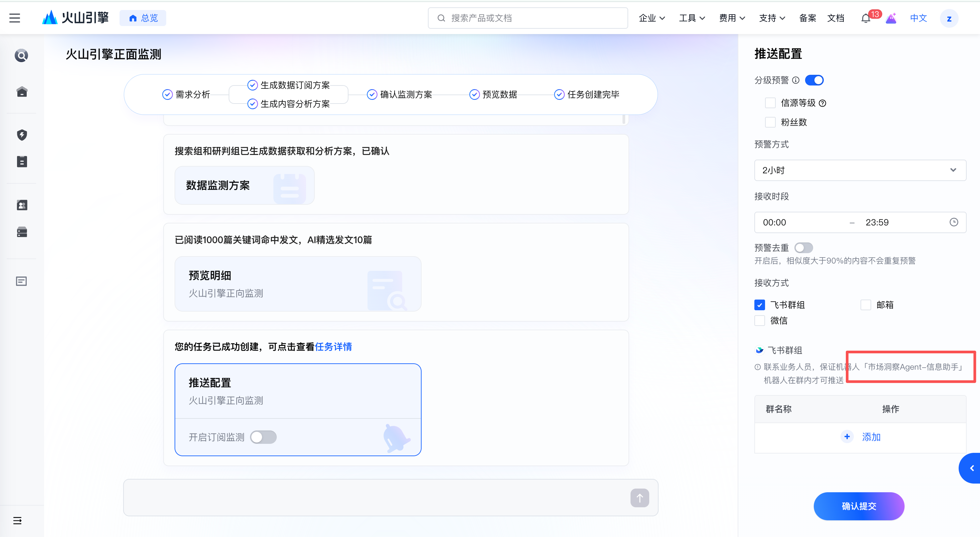Open the hamburger menu at top left
Viewport: 980px width, 537px height.
(x=14, y=18)
